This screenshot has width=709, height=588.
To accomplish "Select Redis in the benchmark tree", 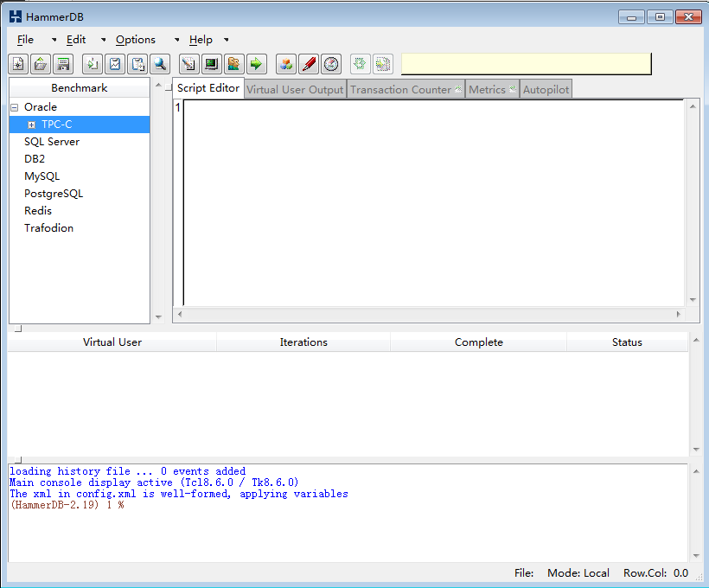I will [38, 211].
